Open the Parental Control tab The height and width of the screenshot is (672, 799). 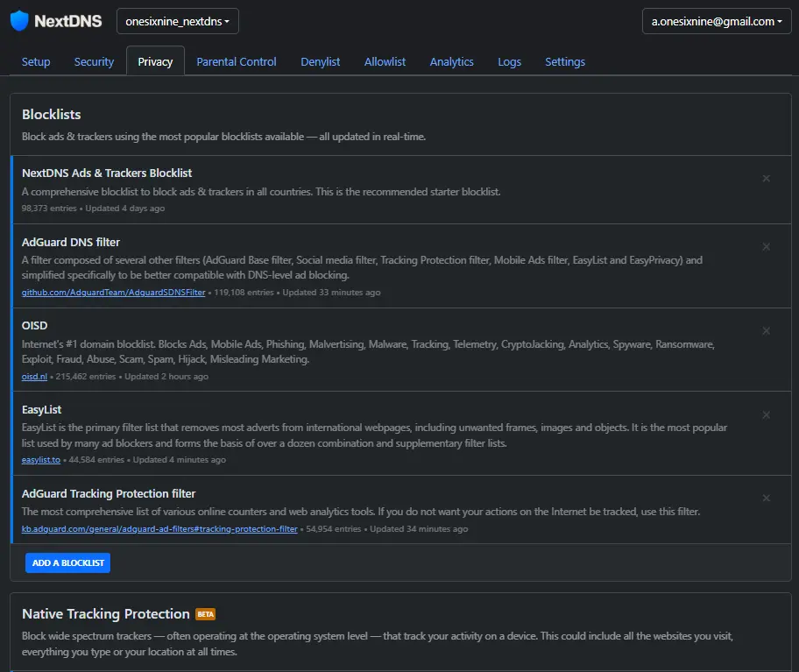(237, 61)
